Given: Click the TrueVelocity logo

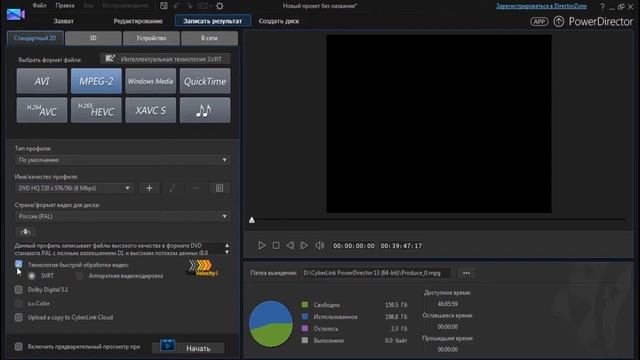Looking at the screenshot, I should pos(202,268).
